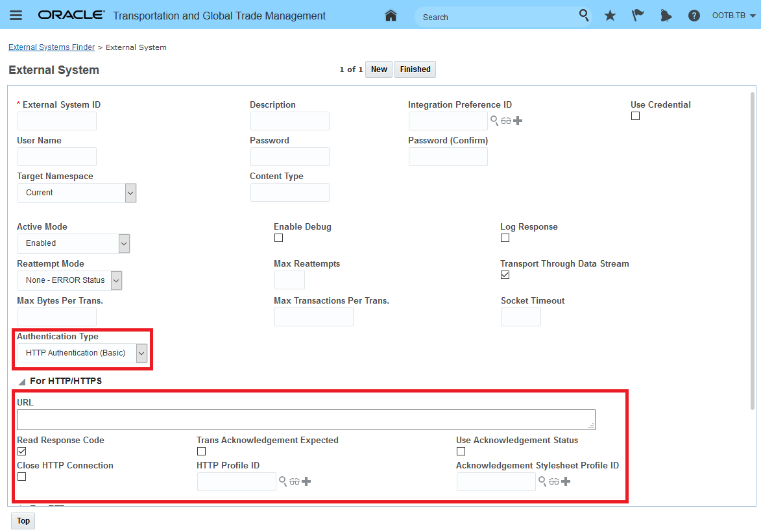The width and height of the screenshot is (761, 532).
Task: Search Integration Preference ID with magnifier
Action: [x=494, y=121]
